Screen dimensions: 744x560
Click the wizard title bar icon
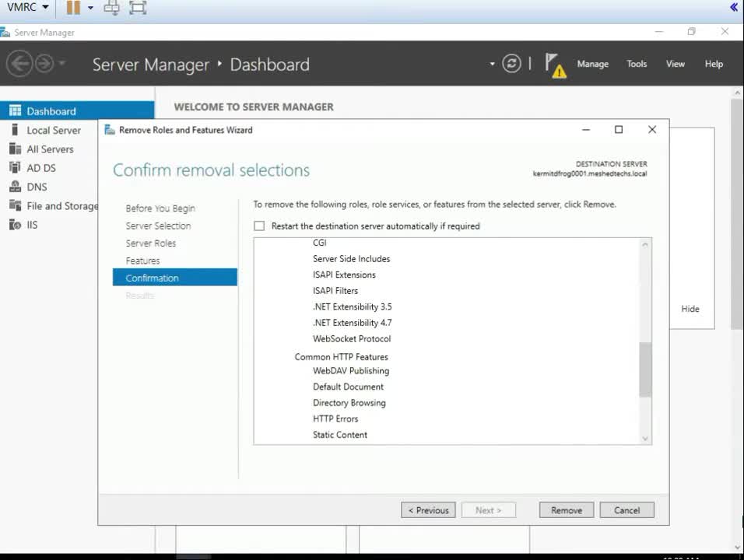[x=110, y=129]
